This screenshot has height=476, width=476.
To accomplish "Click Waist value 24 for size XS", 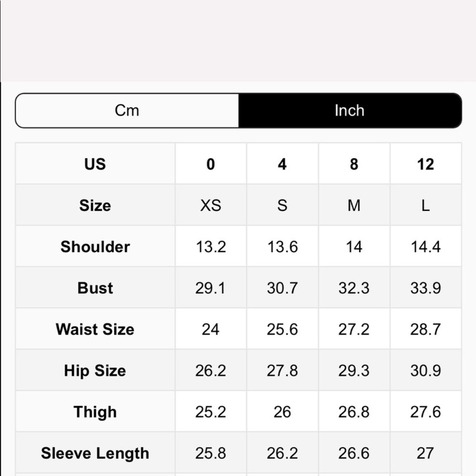I will tap(210, 329).
